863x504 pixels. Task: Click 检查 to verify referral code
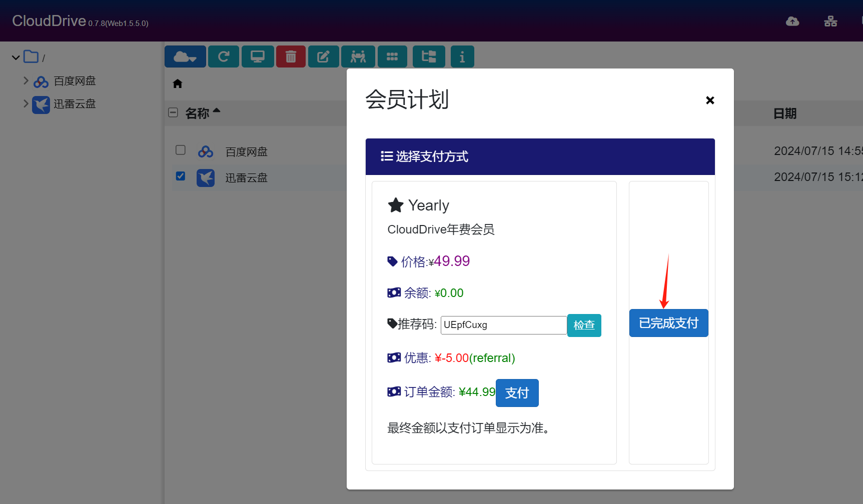click(x=584, y=325)
